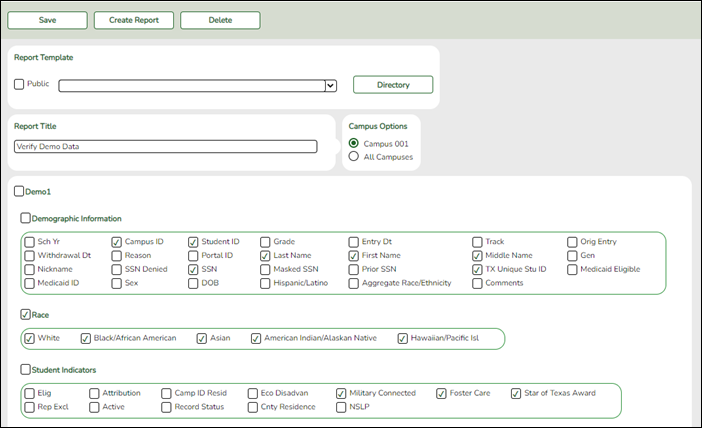
Task: Check the Record Status checkbox
Action: point(166,407)
